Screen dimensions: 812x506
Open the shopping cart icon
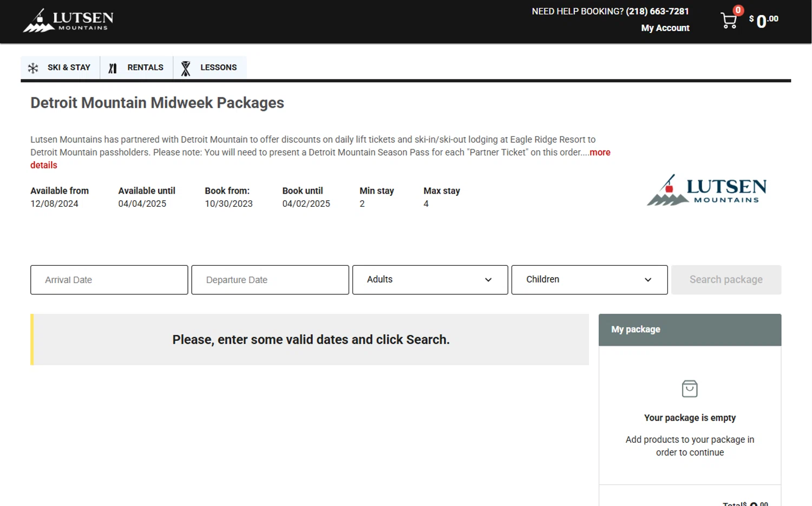(x=729, y=21)
